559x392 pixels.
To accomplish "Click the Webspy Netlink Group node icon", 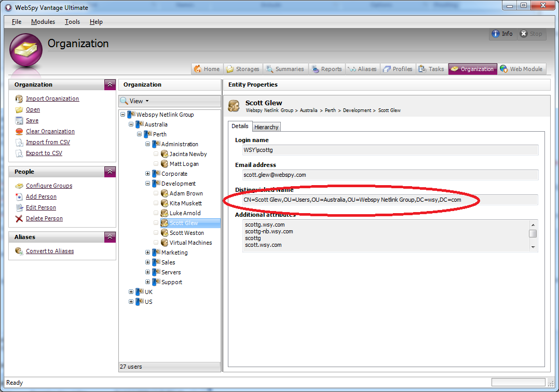I will [x=131, y=115].
